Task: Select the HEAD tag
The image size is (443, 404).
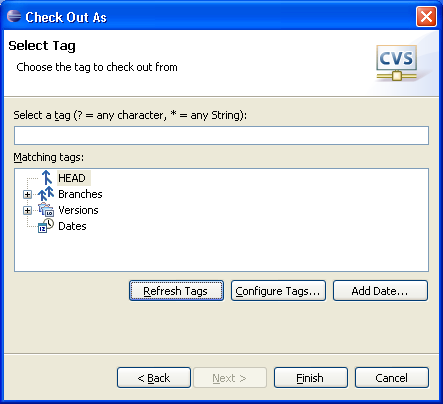Action: [72, 178]
